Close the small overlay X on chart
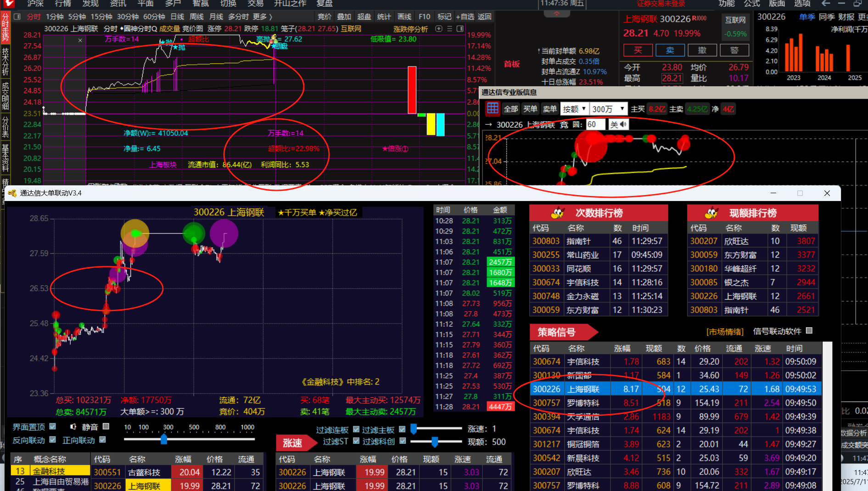This screenshot has width=868, height=491. [80, 40]
